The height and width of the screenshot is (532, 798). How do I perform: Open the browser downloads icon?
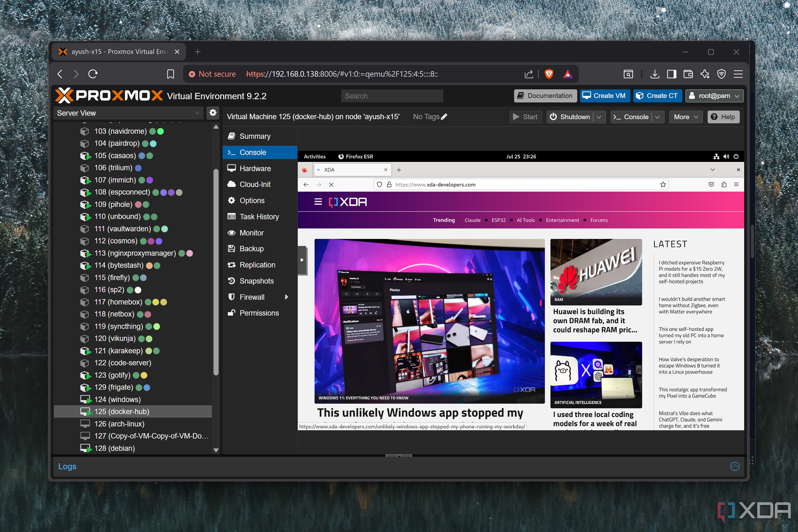coord(655,74)
